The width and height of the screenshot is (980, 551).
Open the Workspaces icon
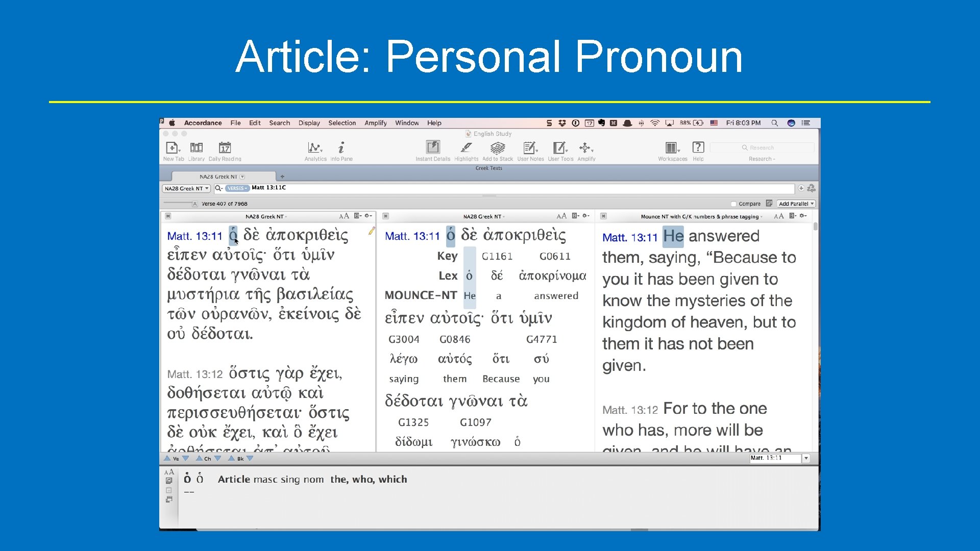click(x=672, y=148)
